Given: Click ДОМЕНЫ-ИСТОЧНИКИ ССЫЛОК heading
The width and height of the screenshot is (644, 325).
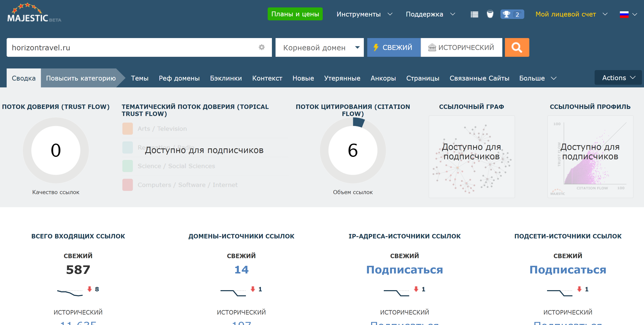Looking at the screenshot, I should (241, 236).
